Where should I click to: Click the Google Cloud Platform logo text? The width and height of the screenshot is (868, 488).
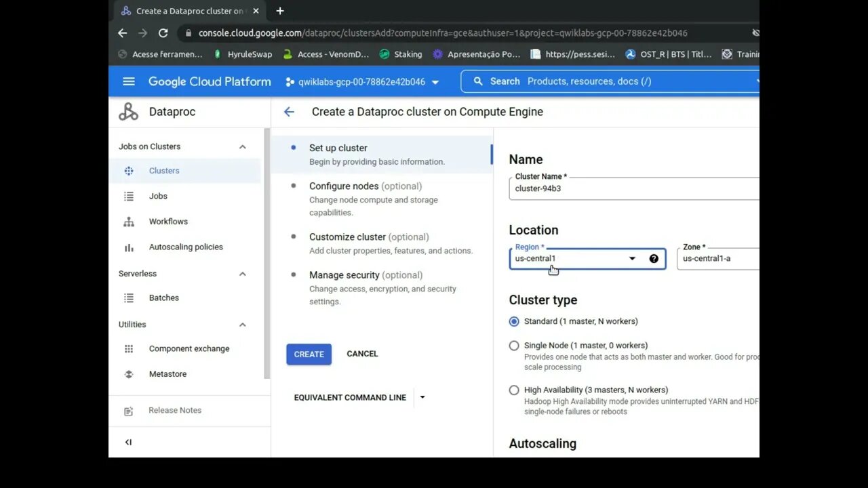tap(210, 81)
